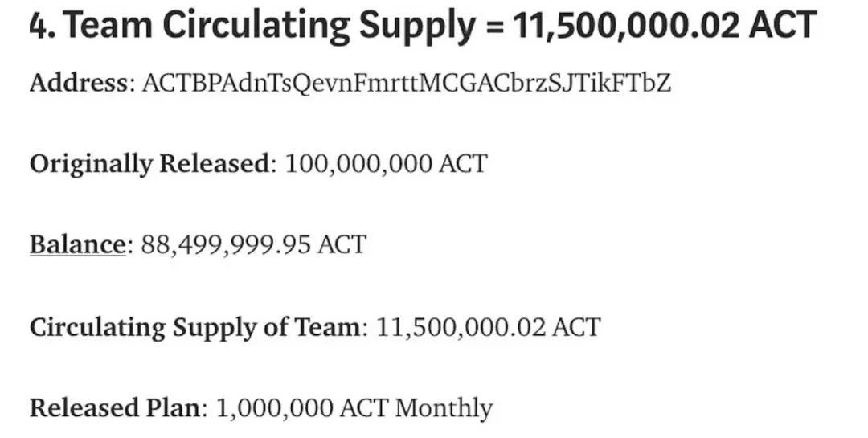Click ACT after 100,000,000
The width and height of the screenshot is (868, 438).
click(464, 164)
